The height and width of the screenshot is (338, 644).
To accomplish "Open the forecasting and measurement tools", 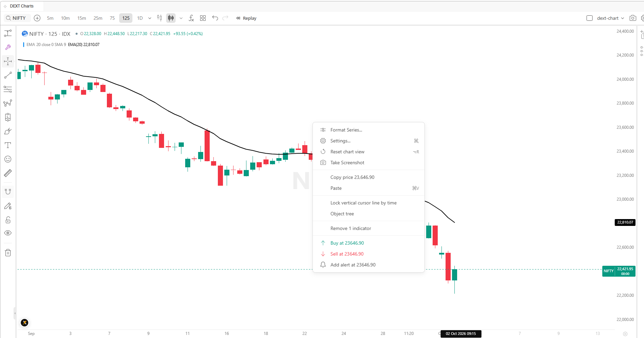I will 8,117.
